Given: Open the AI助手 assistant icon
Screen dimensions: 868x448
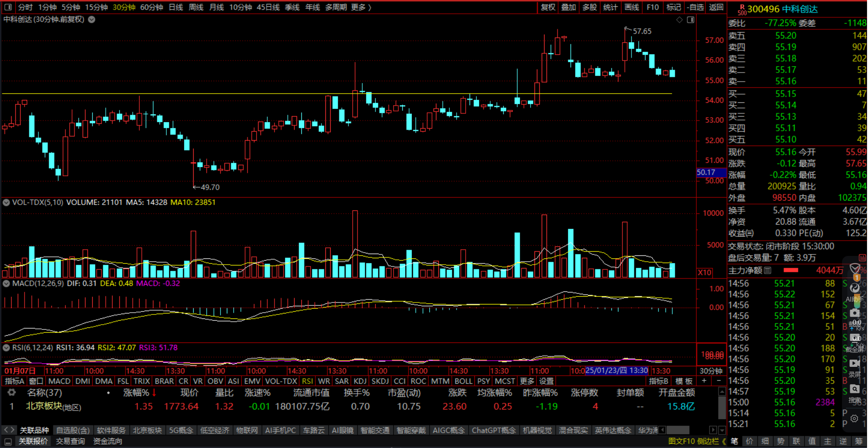Looking at the screenshot, I should tap(855, 288).
